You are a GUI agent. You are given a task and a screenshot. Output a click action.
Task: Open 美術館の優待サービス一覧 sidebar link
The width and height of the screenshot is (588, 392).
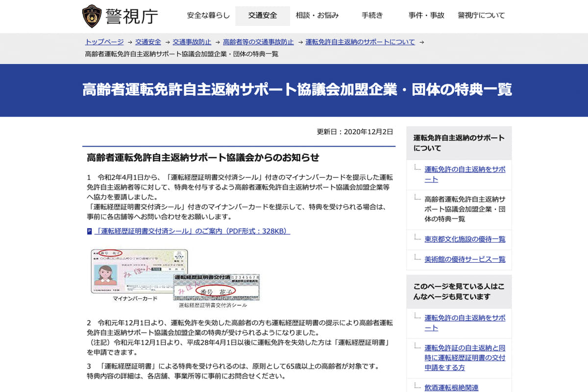click(465, 259)
